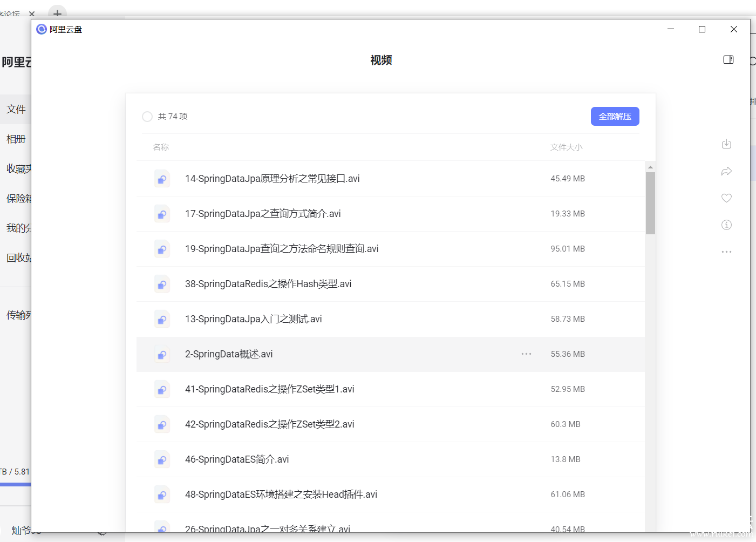This screenshot has width=756, height=542.
Task: Click the heart favorite icon in the right sidebar
Action: 727,198
